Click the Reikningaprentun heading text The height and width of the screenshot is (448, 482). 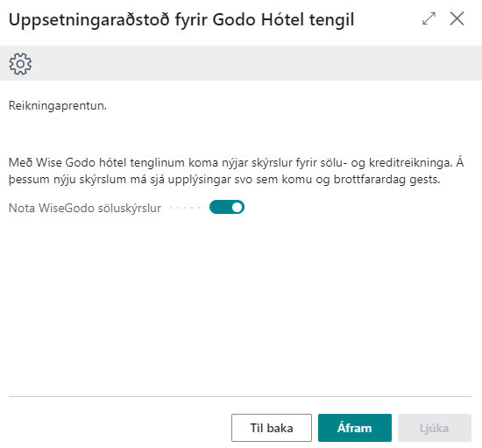tap(58, 106)
